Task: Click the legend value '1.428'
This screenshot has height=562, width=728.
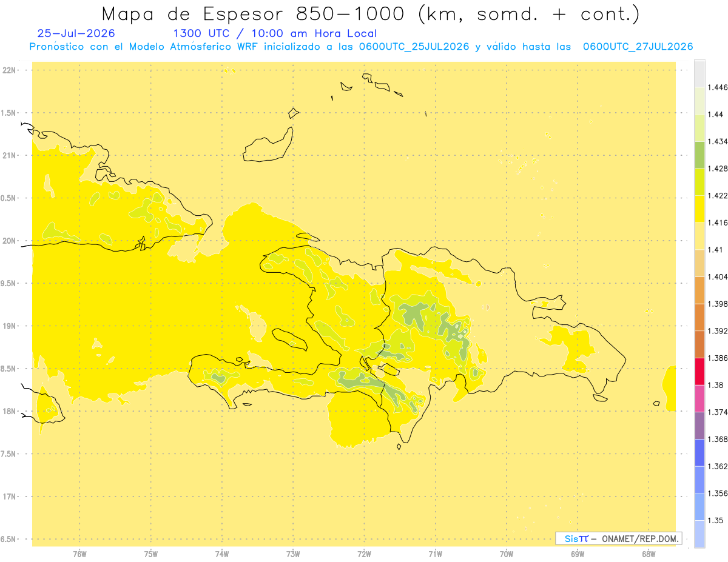Action: 718,169
